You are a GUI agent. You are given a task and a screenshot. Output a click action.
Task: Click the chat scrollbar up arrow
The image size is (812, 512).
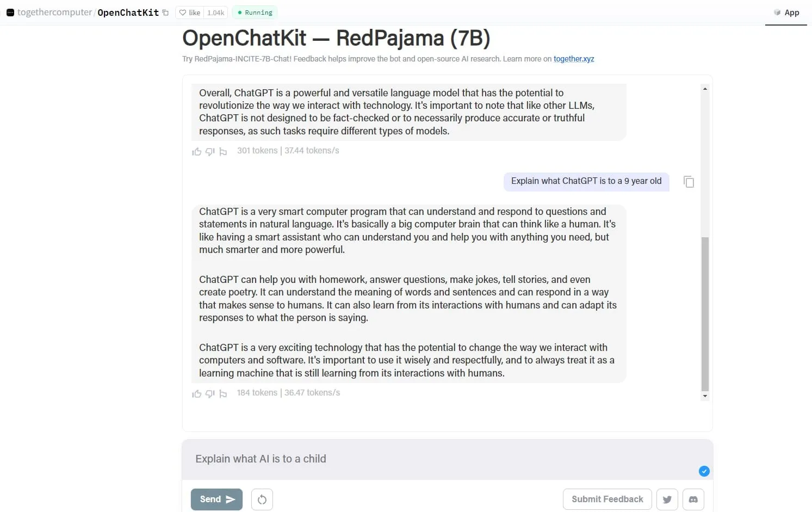pyautogui.click(x=705, y=89)
